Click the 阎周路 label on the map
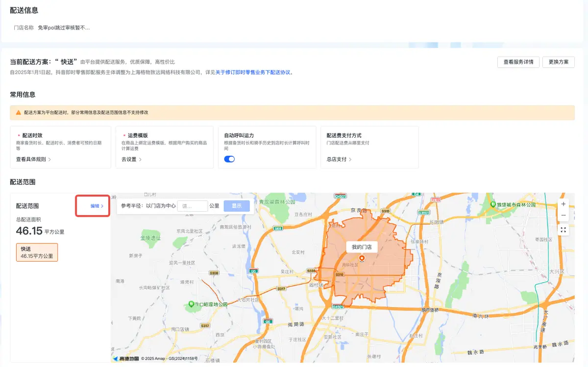The image size is (588, 367). pyautogui.click(x=295, y=324)
